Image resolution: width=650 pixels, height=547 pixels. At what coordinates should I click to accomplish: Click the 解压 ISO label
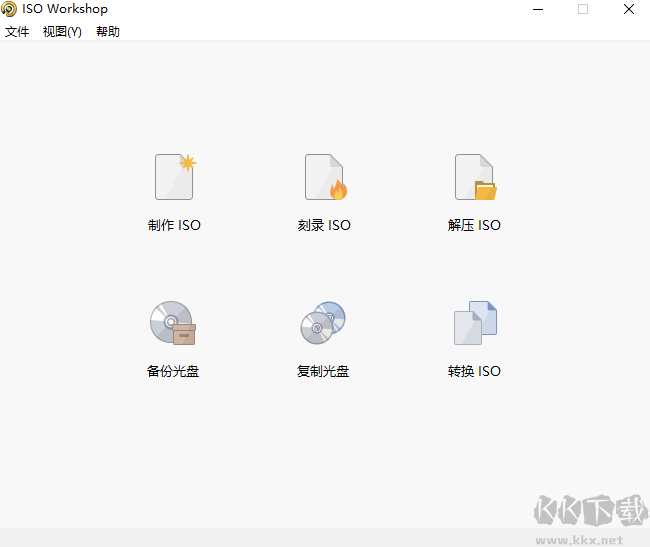474,225
